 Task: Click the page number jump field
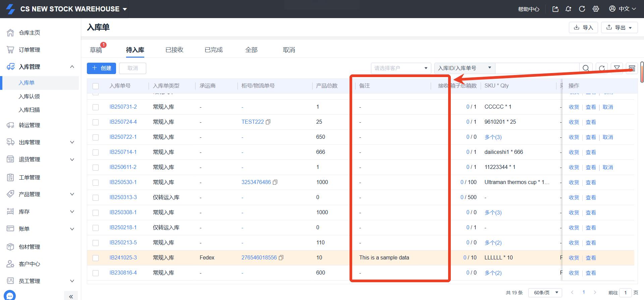(x=625, y=293)
